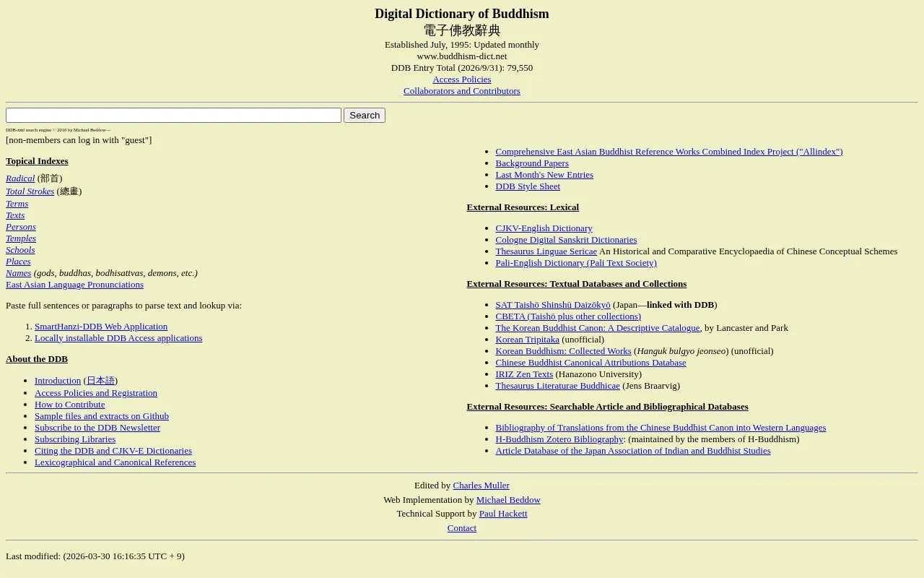This screenshot has height=578, width=924.
Task: Launch SmartHanzi-DDB Web Application link
Action: (101, 327)
